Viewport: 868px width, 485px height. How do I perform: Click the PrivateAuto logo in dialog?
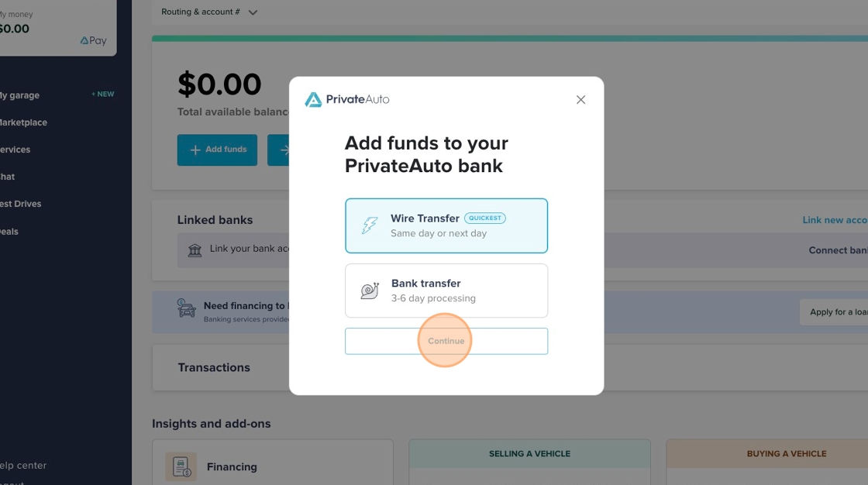point(347,99)
